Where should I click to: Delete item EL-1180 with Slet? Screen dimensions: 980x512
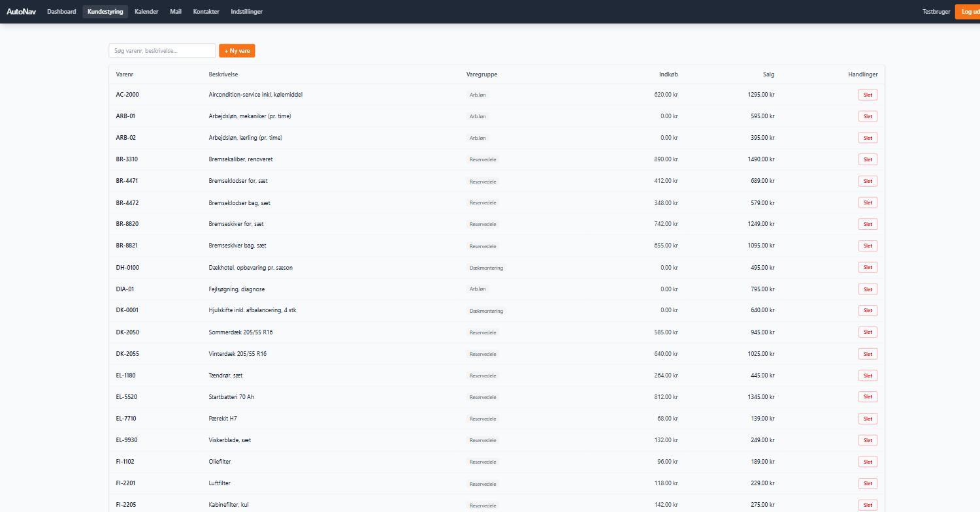[x=868, y=375]
